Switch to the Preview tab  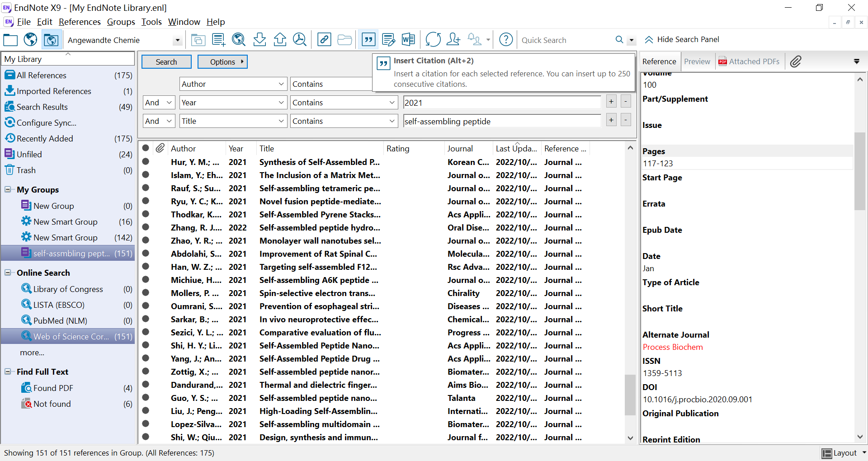coord(697,61)
